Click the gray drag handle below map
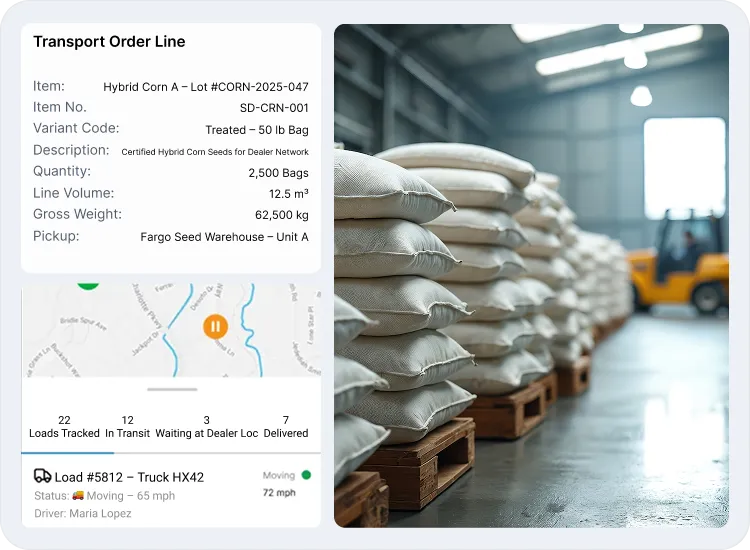 coord(172,389)
